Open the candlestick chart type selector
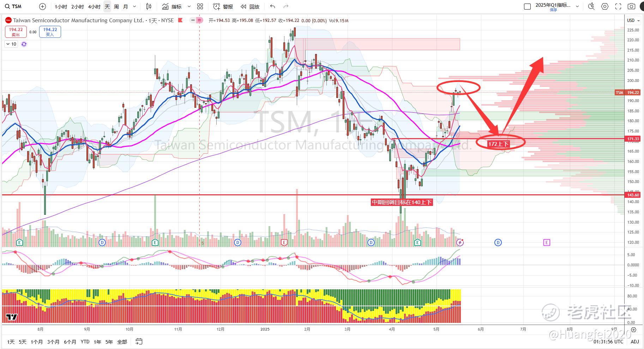 click(149, 6)
